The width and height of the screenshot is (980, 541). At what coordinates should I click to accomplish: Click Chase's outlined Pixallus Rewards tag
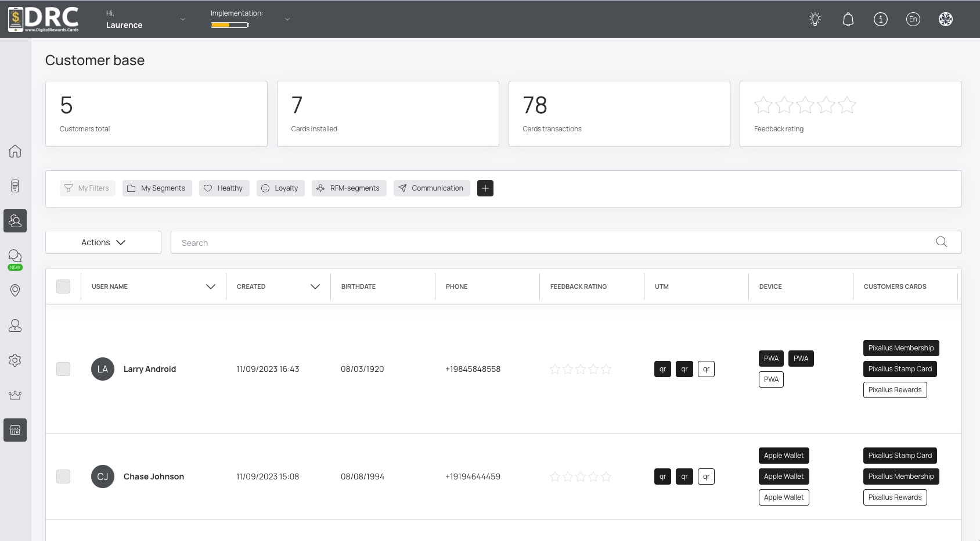click(x=895, y=497)
